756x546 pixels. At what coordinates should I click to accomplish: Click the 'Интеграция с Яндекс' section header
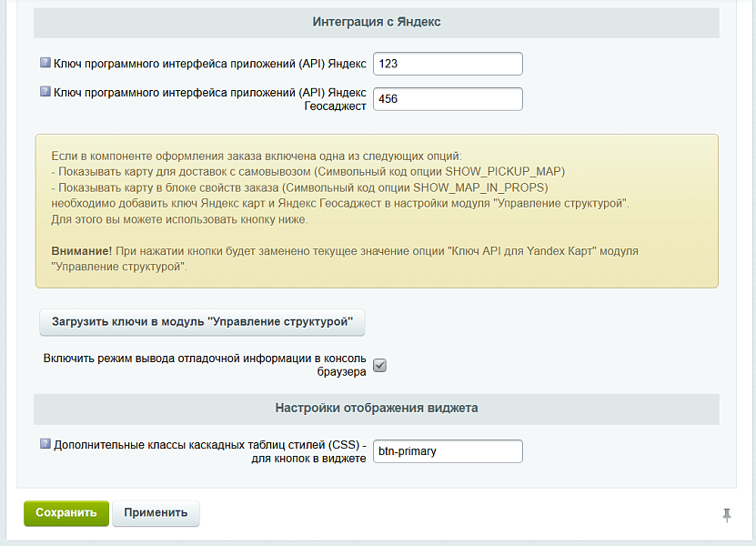point(377,22)
